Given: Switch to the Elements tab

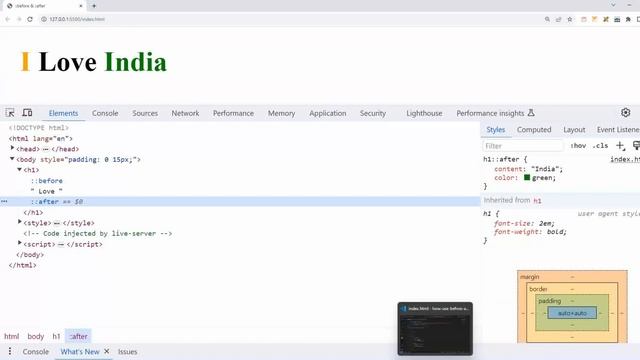Looking at the screenshot, I should click(x=63, y=113).
